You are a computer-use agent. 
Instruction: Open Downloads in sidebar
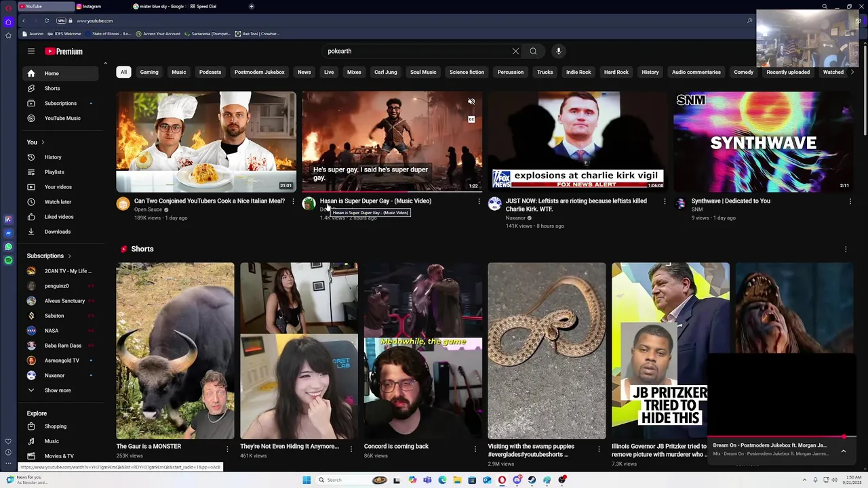[x=61, y=232]
